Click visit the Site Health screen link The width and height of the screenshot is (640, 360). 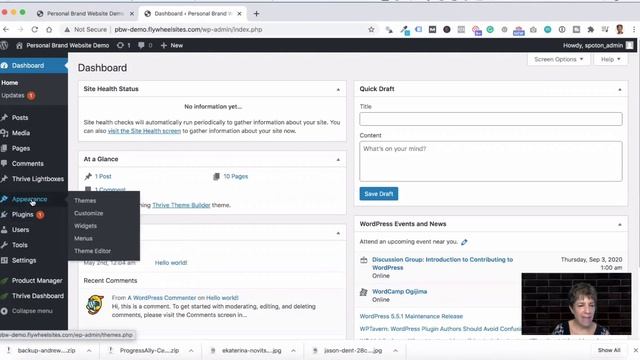pos(144,131)
